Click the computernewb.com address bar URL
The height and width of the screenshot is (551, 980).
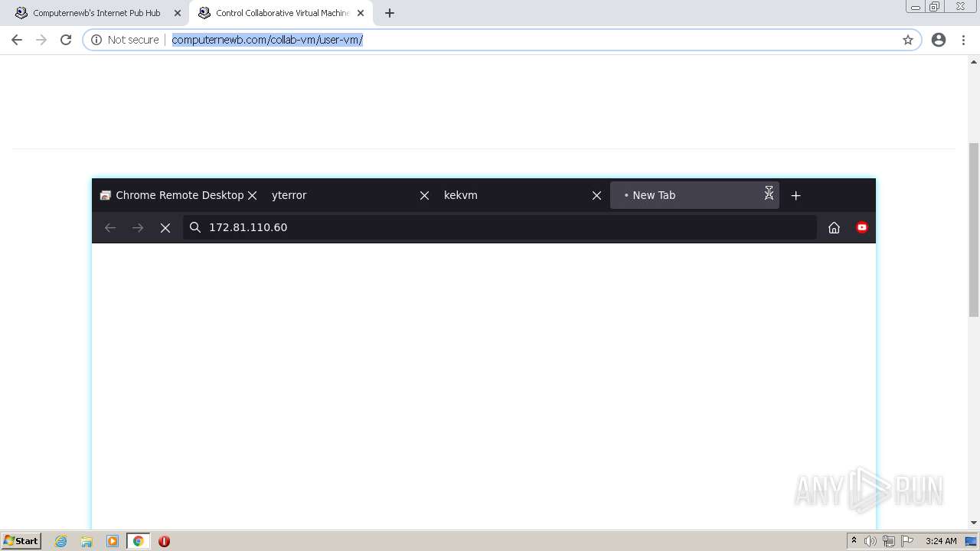(x=267, y=40)
